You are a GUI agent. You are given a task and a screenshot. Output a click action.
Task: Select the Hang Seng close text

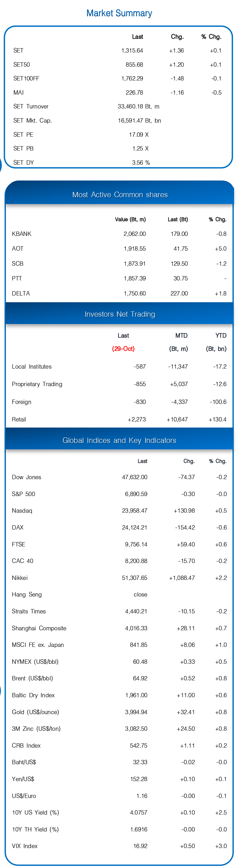[x=140, y=595]
